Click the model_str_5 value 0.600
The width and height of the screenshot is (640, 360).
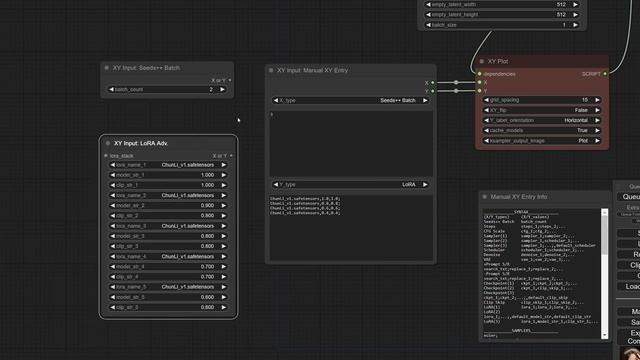coord(207,297)
